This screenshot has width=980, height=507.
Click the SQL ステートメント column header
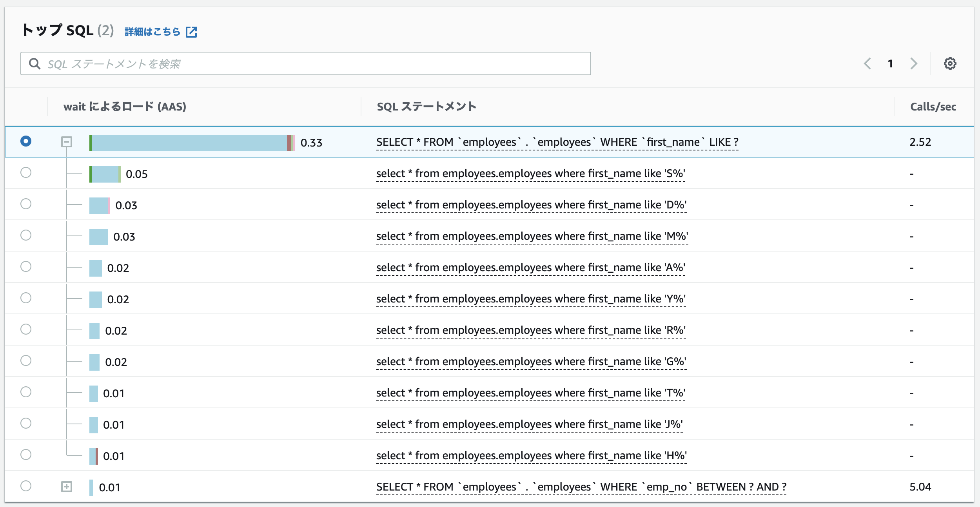426,107
